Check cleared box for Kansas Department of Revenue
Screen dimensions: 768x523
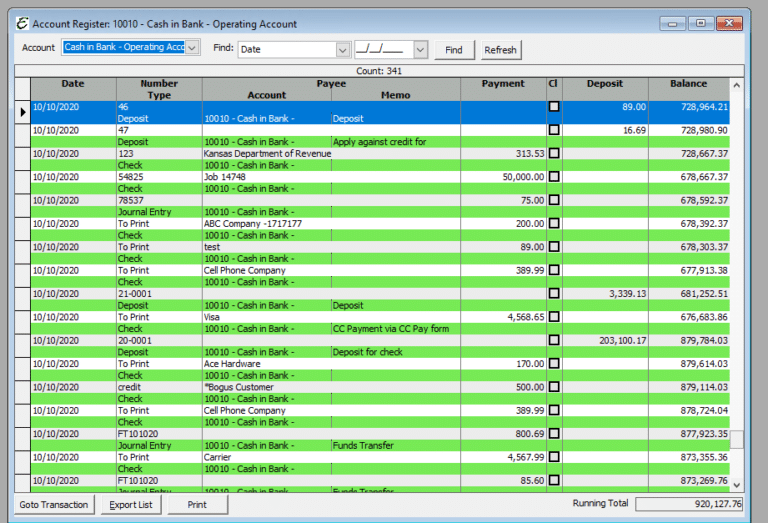coord(554,153)
